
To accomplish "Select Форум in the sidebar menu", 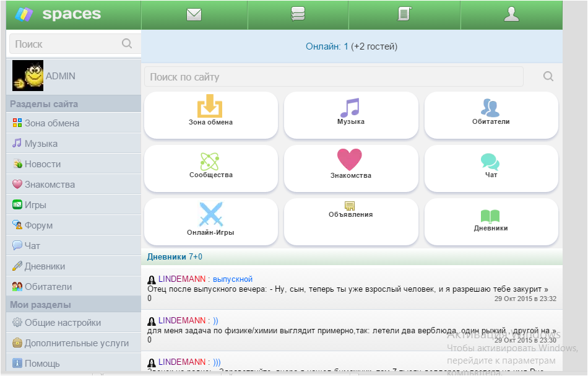I will (38, 225).
